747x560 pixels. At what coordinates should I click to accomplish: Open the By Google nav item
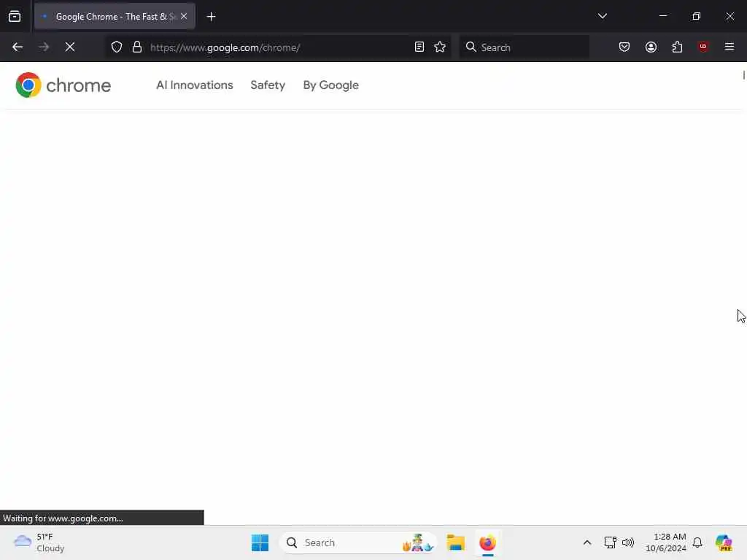click(331, 85)
